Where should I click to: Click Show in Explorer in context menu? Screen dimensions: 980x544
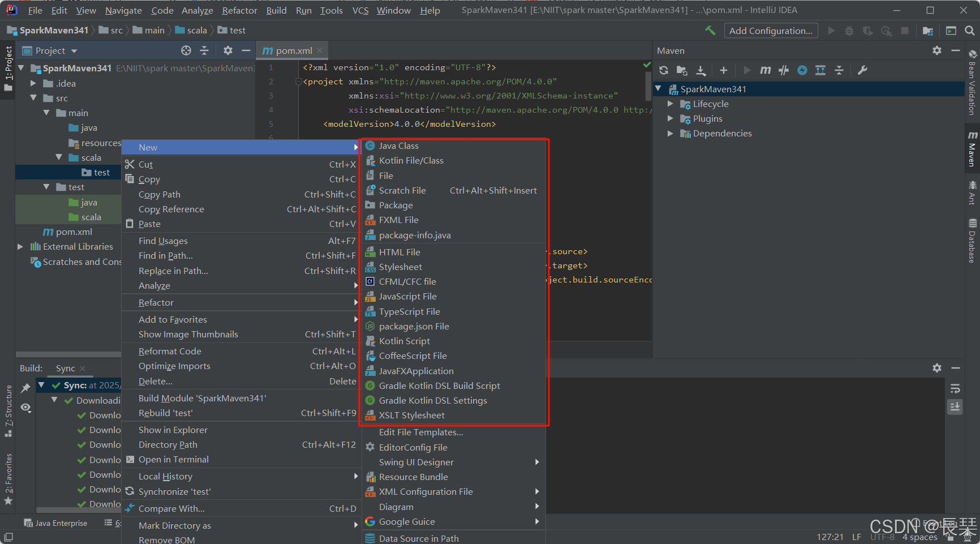pos(242,430)
